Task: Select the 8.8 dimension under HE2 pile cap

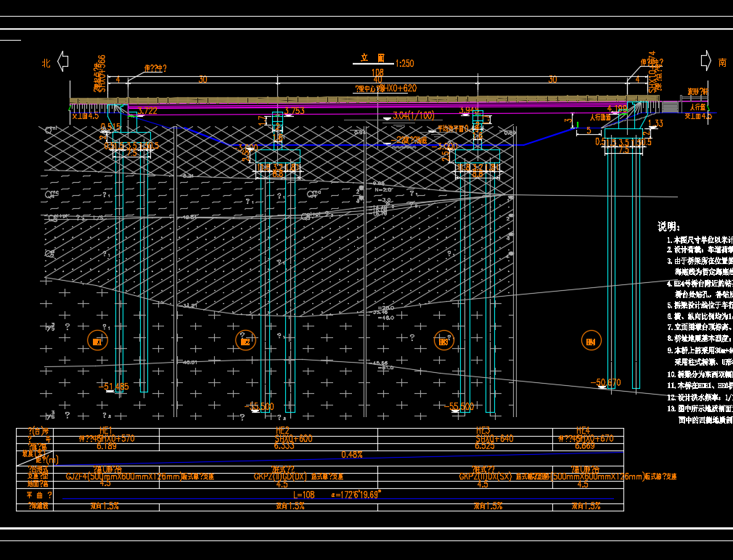Action: 278,174
